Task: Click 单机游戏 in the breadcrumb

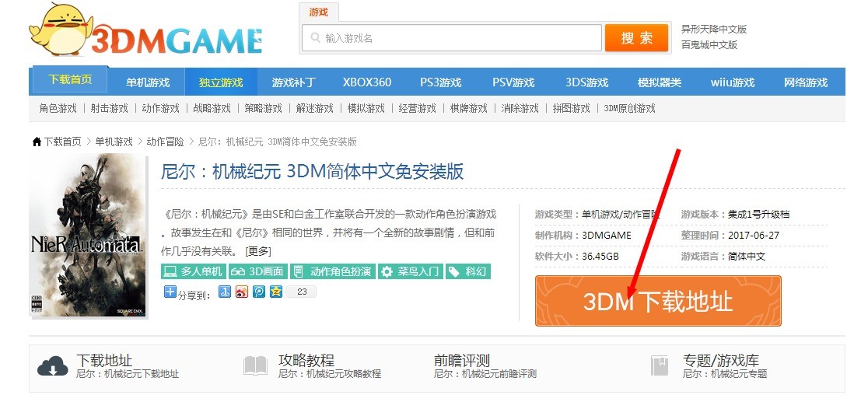Action: click(x=114, y=142)
